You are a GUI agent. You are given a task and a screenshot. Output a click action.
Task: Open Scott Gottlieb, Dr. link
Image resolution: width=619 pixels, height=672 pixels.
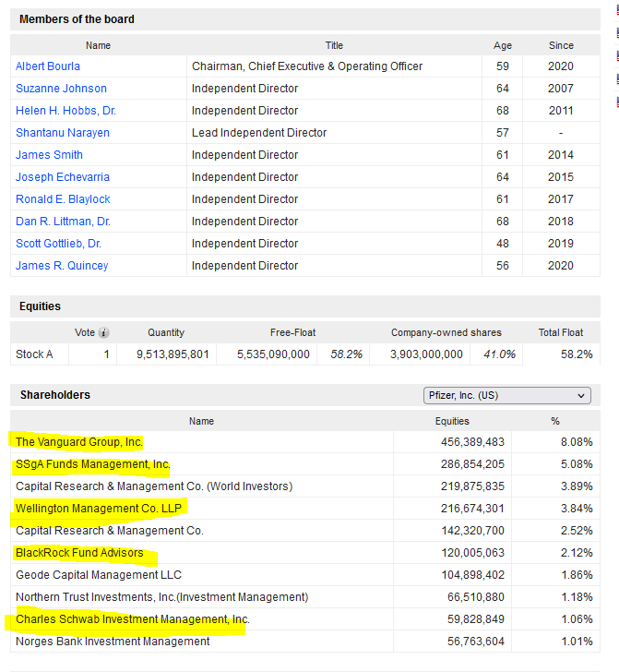(59, 244)
